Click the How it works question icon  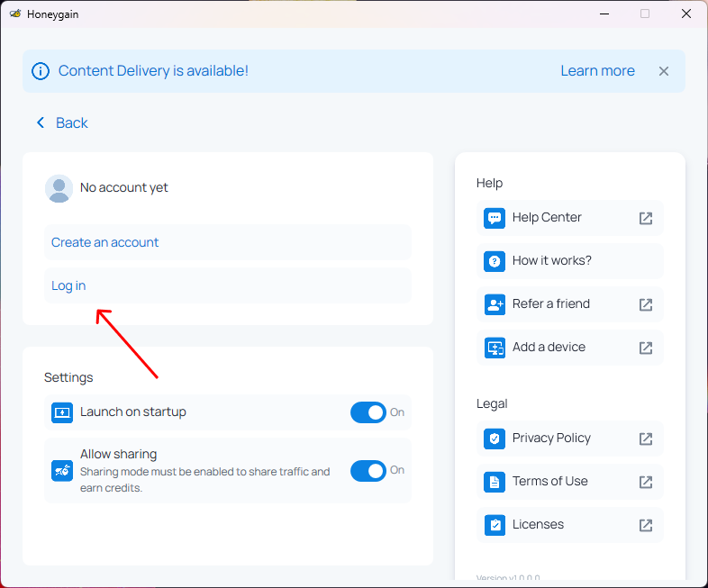[495, 261]
